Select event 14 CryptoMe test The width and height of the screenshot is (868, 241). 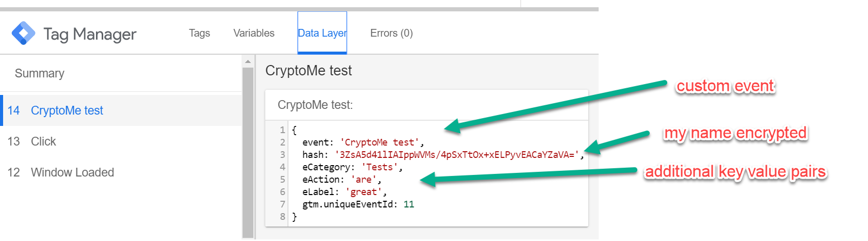click(121, 110)
